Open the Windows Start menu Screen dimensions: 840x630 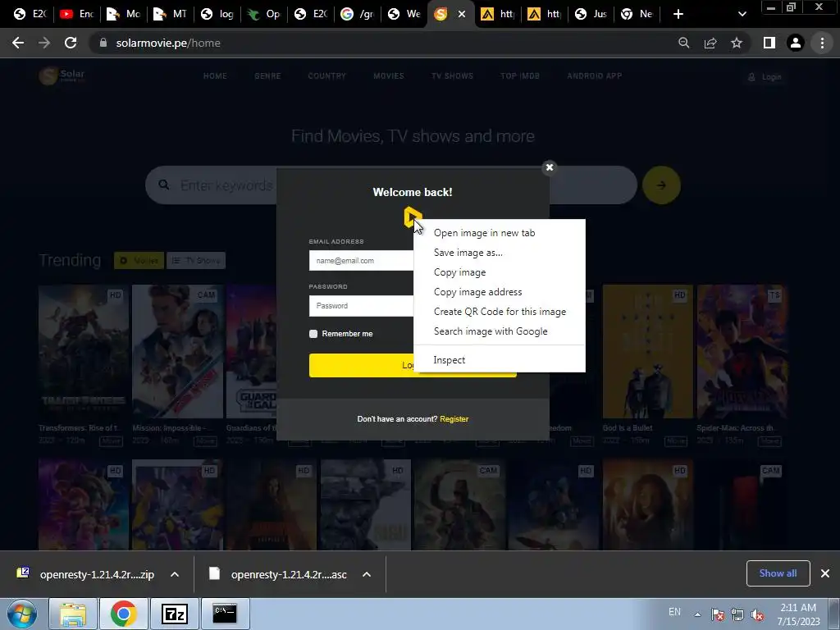(21, 614)
